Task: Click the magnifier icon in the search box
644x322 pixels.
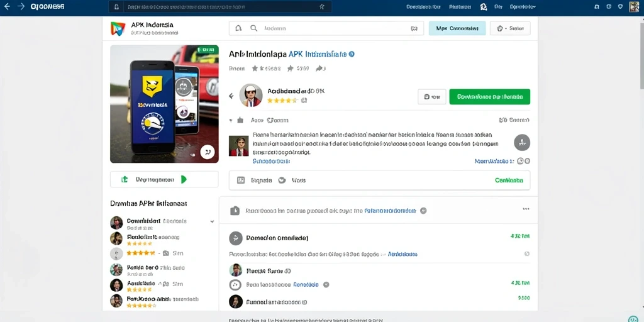Action: click(x=254, y=28)
